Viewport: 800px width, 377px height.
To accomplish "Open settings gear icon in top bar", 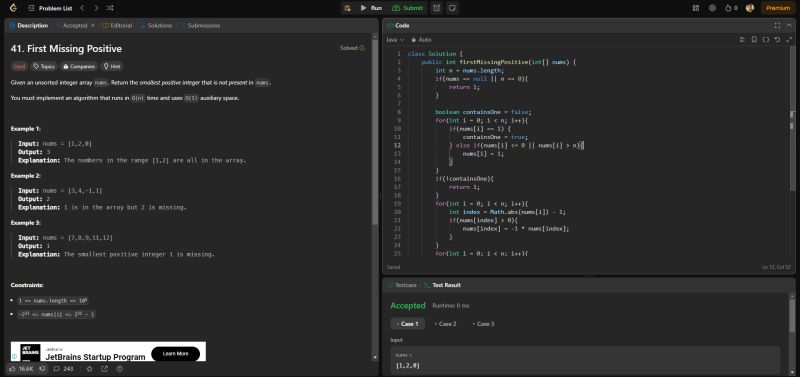I will pos(712,8).
